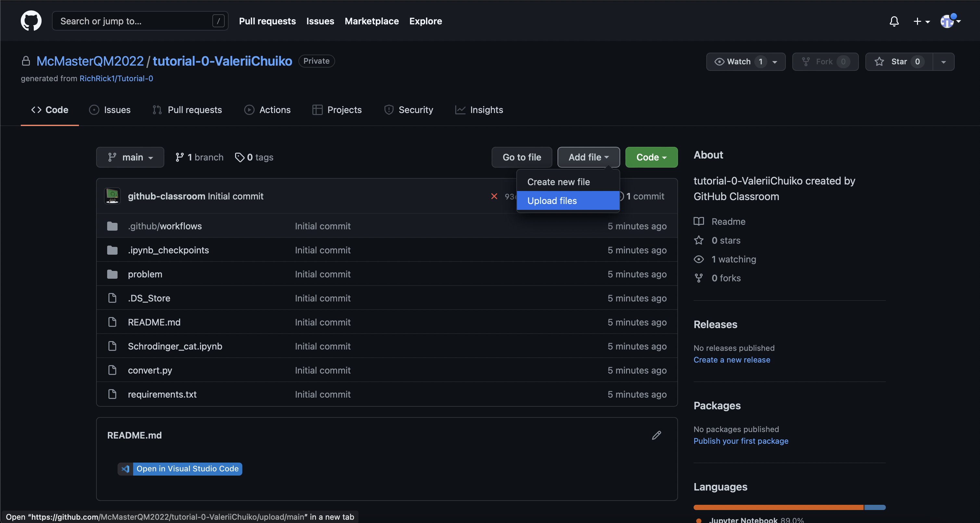Viewport: 980px width, 523px height.
Task: Choose Upload files from menu
Action: (x=568, y=201)
